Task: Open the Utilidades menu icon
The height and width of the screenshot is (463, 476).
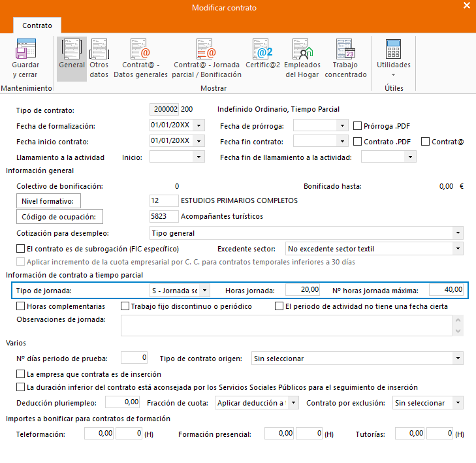Action: tap(394, 48)
